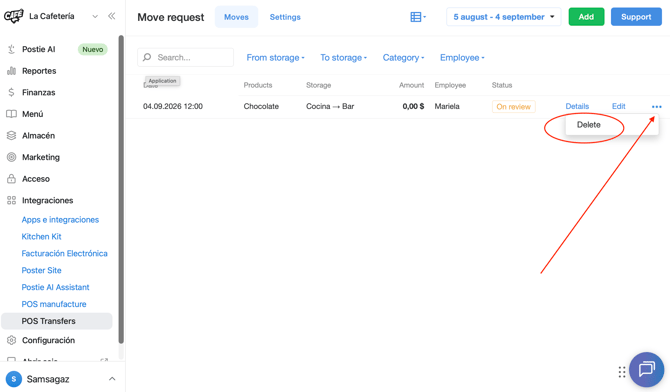Viewport: 670px width, 392px height.
Task: Open Details for the Chocolate move
Action: [577, 106]
